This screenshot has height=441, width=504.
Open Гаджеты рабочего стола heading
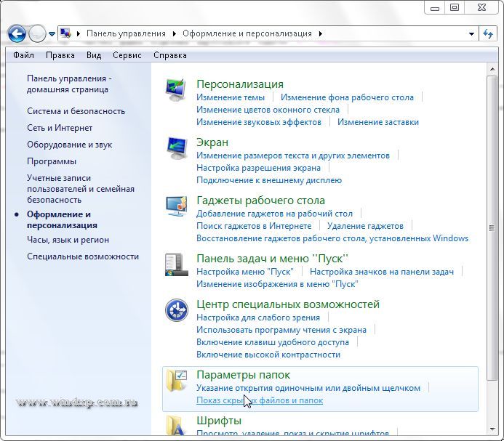(260, 201)
